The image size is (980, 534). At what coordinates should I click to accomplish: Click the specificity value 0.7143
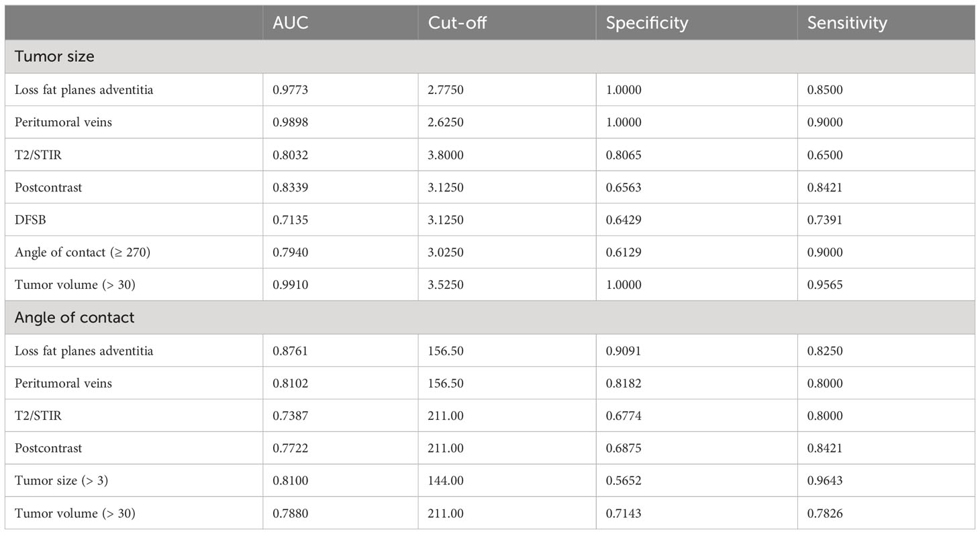[x=624, y=514]
